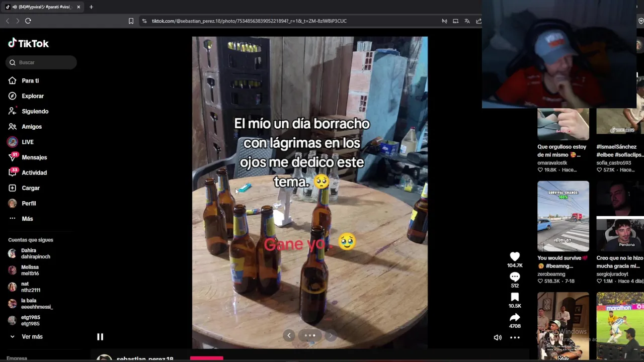This screenshot has width=644, height=362.
Task: Open omaravalostk creator profile
Action: [x=552, y=163]
